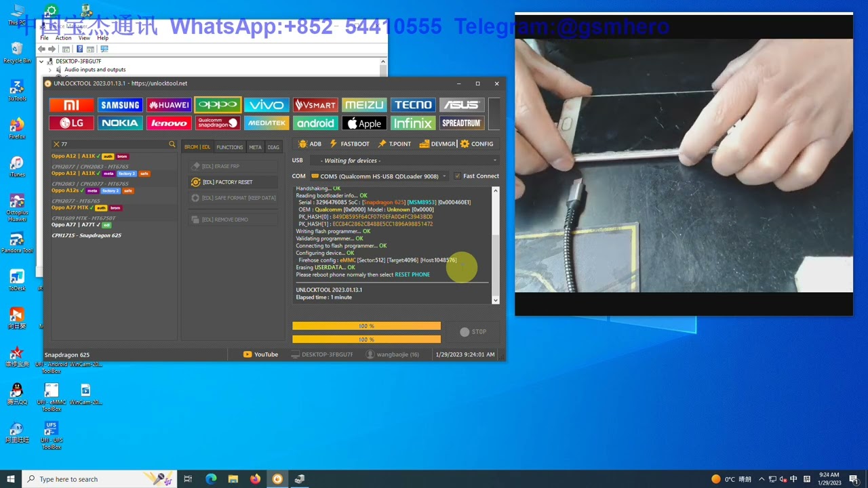Open File Explorer from the taskbar
The image size is (868, 488).
(x=233, y=479)
